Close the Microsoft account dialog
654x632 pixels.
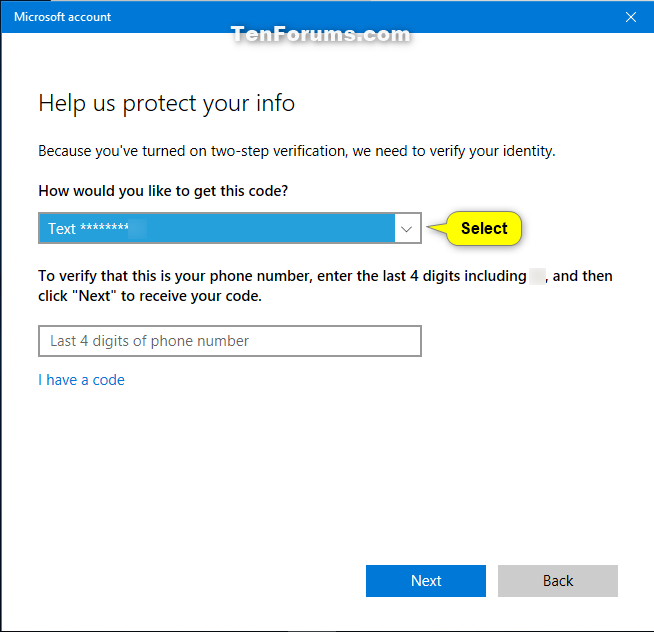631,17
